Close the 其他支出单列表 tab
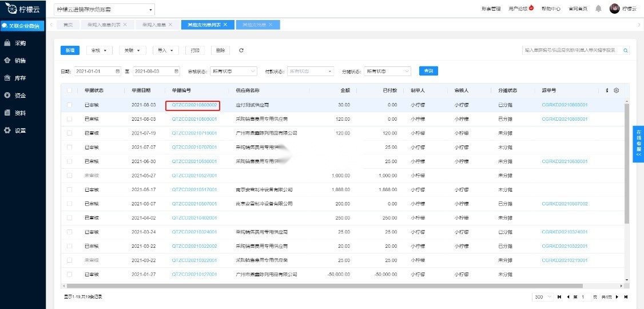This screenshot has height=309, width=644. (225, 25)
